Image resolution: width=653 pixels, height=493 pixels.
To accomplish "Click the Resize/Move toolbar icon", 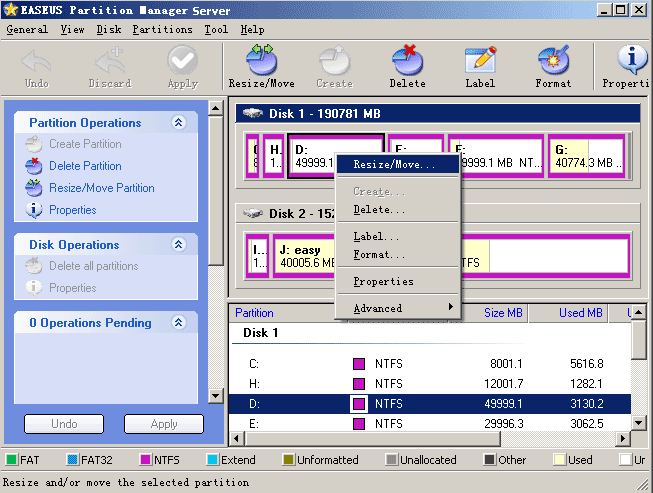I will (x=261, y=60).
